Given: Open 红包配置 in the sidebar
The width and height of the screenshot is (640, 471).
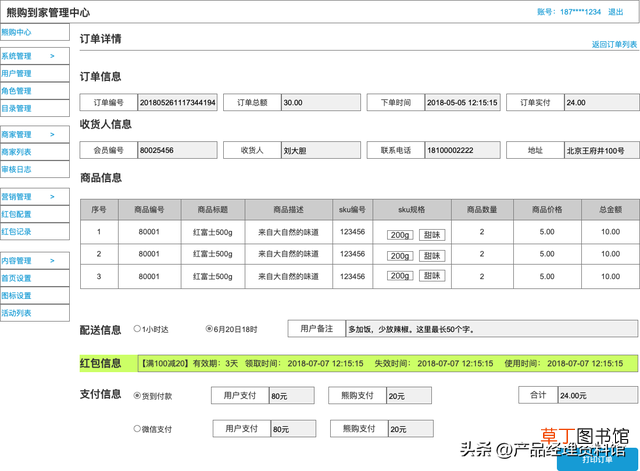Looking at the screenshot, I should (x=35, y=214).
